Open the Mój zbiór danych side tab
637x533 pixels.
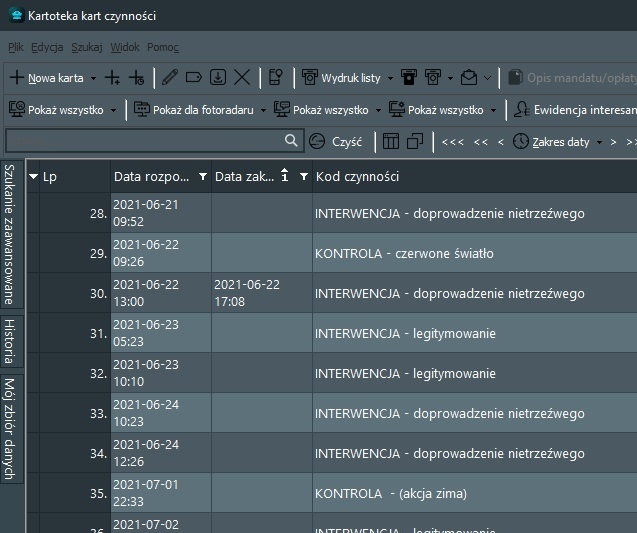point(9,429)
